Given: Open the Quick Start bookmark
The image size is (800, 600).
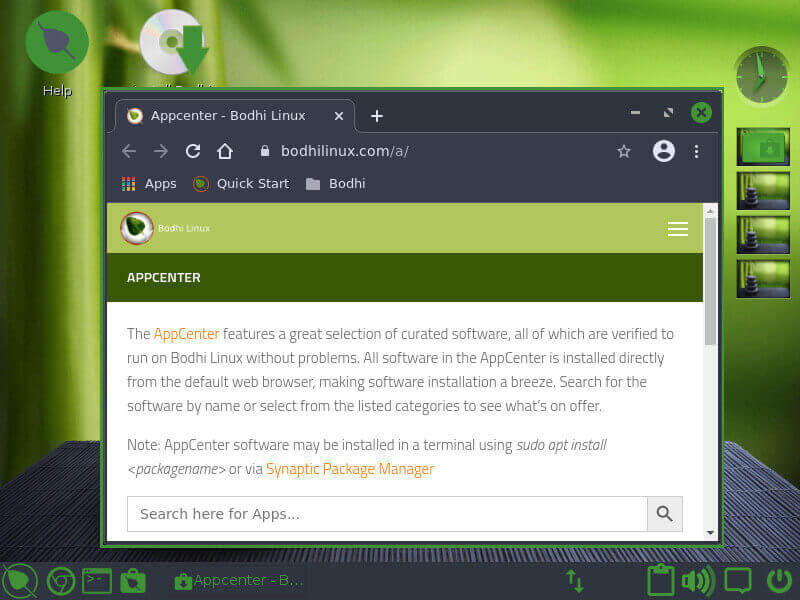Looking at the screenshot, I should [241, 184].
